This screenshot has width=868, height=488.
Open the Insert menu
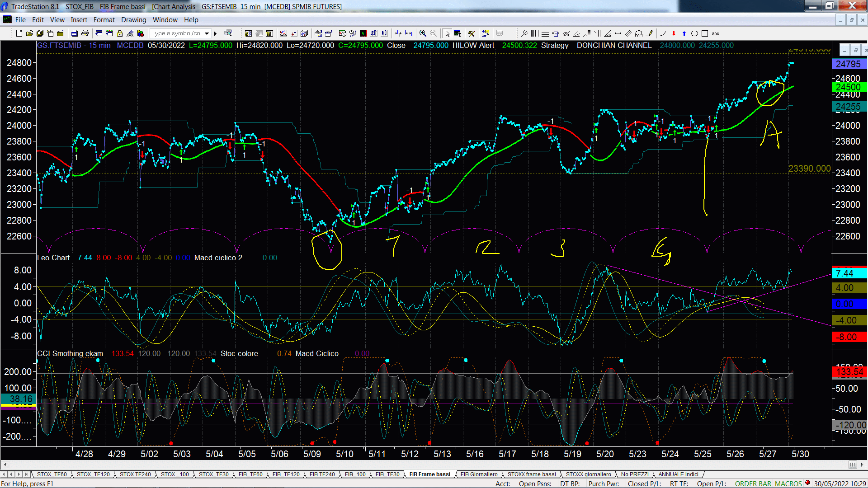click(x=79, y=20)
